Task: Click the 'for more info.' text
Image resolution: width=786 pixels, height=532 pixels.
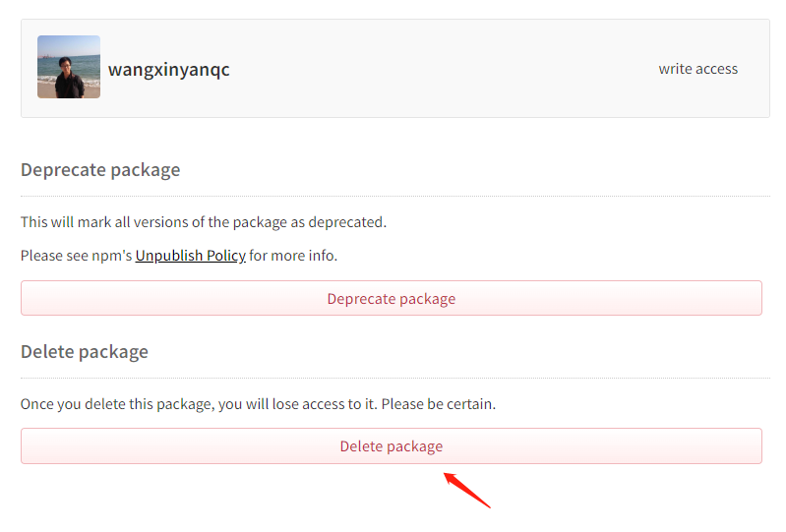Action: [293, 256]
